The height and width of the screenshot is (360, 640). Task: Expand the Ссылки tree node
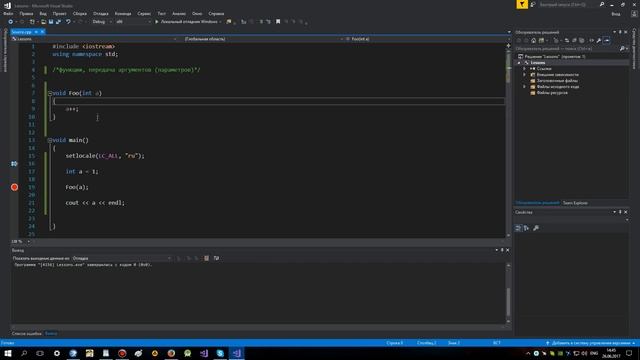point(524,69)
